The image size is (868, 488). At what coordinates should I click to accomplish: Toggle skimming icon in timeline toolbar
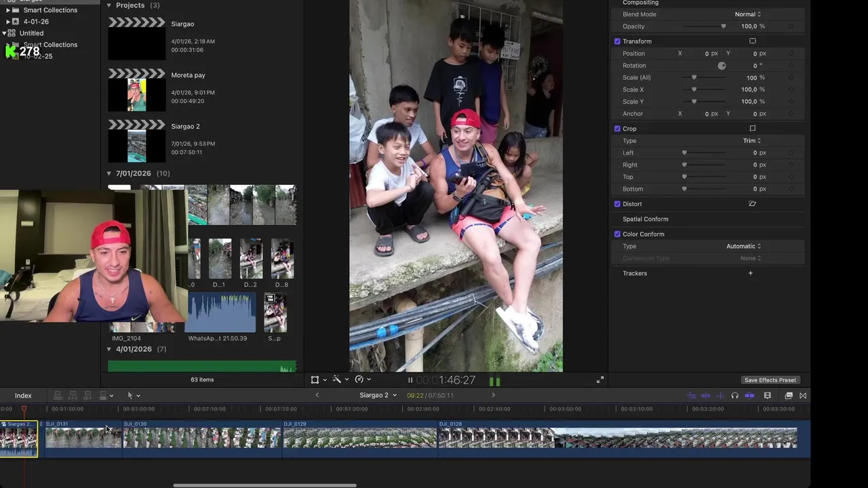click(691, 396)
